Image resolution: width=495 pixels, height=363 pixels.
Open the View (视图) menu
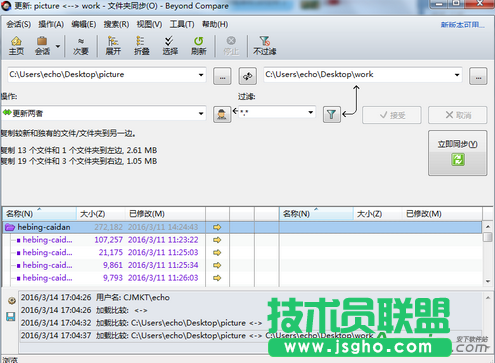tap(149, 24)
